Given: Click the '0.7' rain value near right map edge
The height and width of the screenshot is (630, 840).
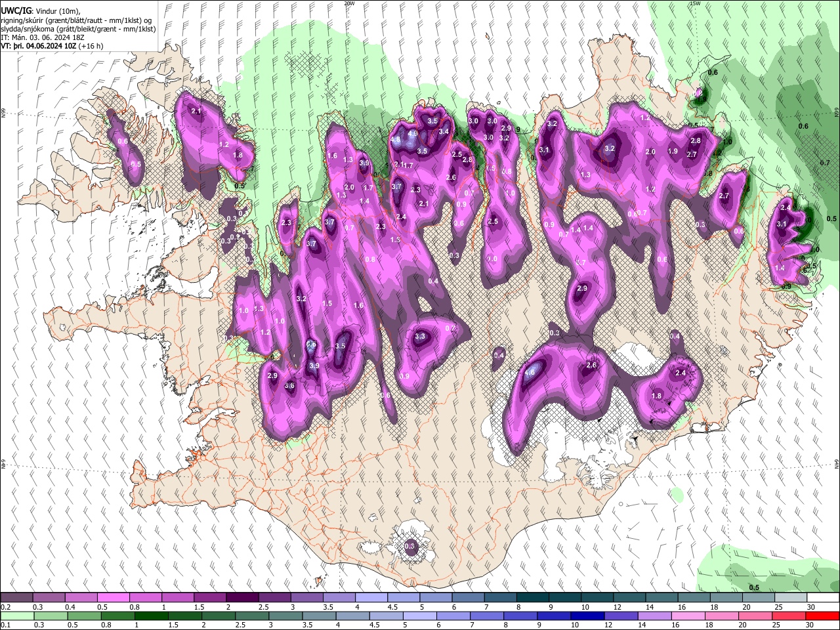Looking at the screenshot, I should click(825, 163).
